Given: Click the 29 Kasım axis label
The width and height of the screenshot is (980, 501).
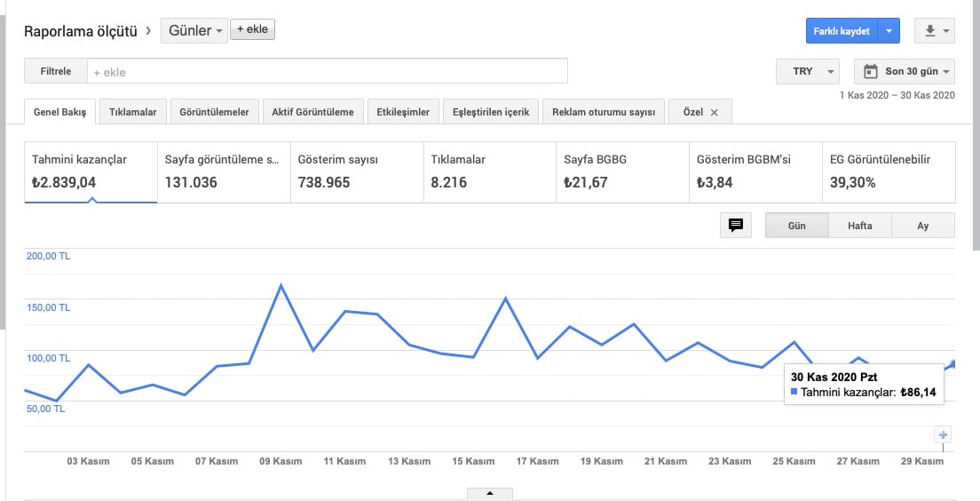Looking at the screenshot, I should pyautogui.click(x=922, y=461).
